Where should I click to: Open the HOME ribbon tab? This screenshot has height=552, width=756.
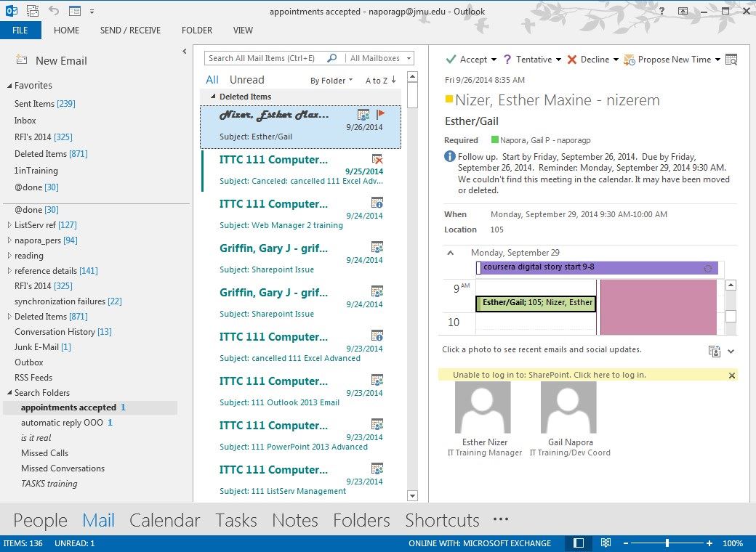[67, 31]
